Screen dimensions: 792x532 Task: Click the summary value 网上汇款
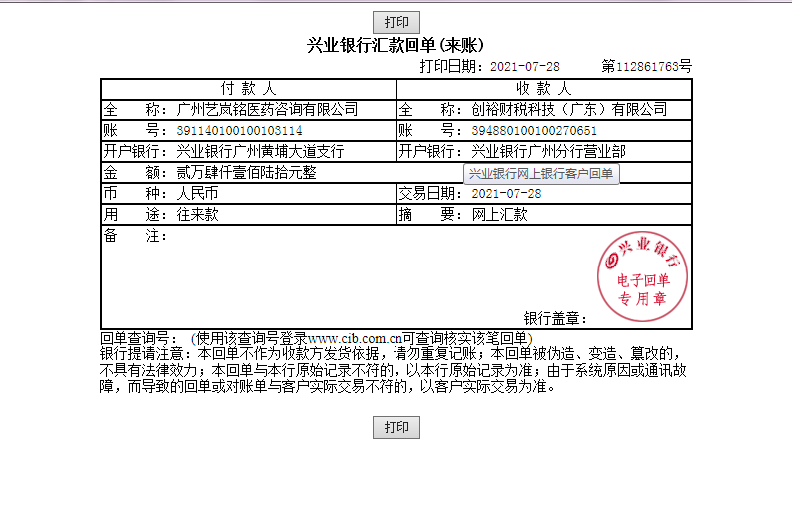coord(499,214)
